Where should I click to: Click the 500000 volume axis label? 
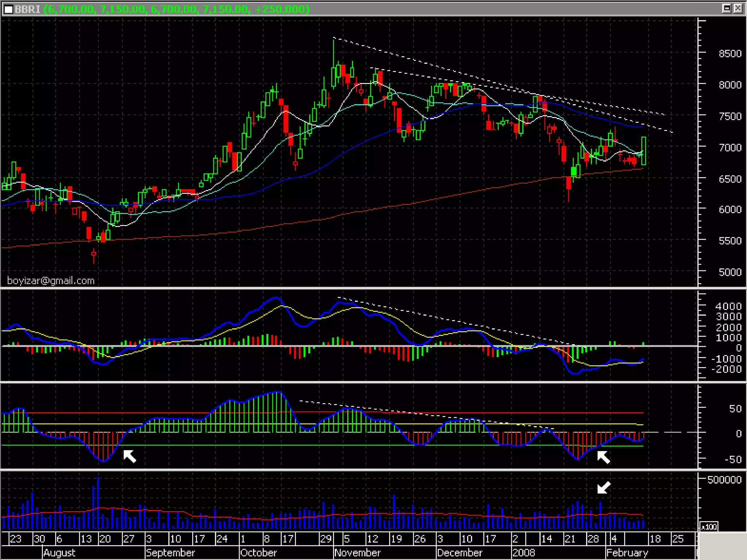(x=724, y=480)
